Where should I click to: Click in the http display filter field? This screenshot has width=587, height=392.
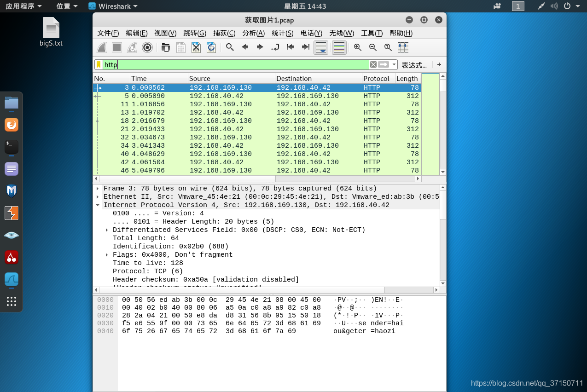[236, 65]
